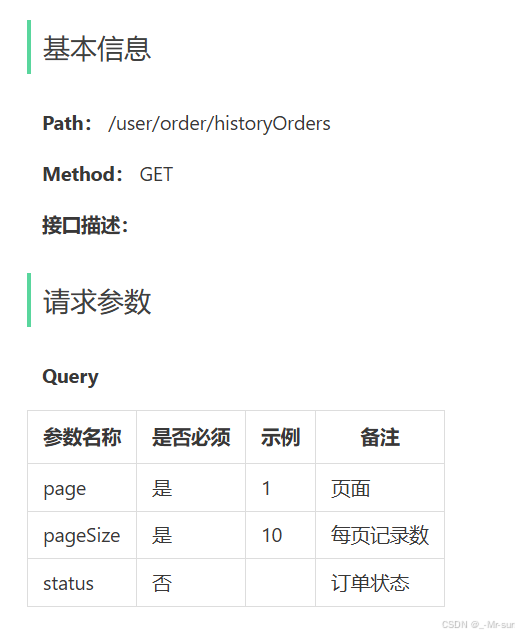Click the 接口描述: label
Image resolution: width=519 pixels, height=636 pixels.
point(85,225)
